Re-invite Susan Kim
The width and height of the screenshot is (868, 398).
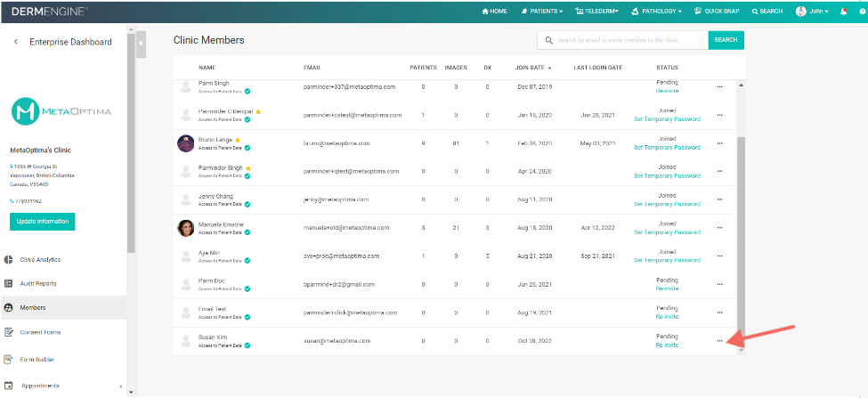click(667, 345)
